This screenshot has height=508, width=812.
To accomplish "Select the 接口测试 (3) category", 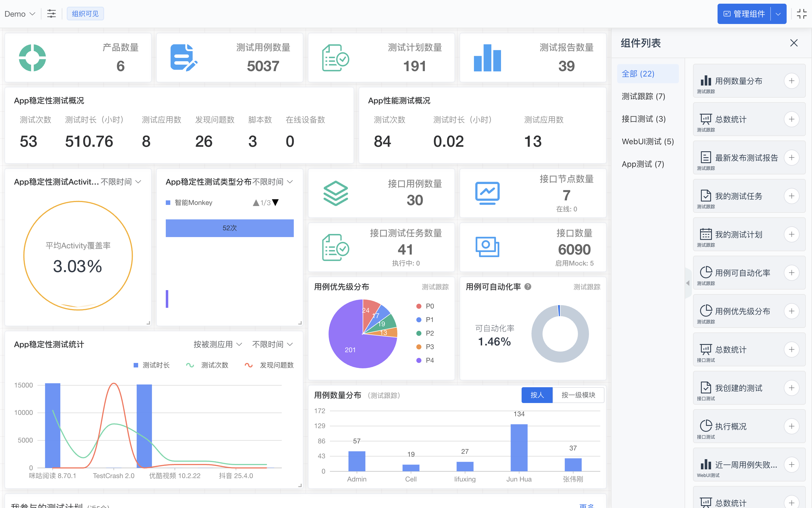I will pos(648,119).
